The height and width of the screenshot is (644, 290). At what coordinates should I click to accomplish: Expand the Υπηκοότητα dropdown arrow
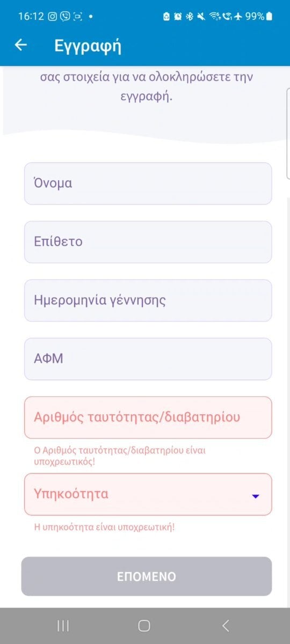(256, 496)
